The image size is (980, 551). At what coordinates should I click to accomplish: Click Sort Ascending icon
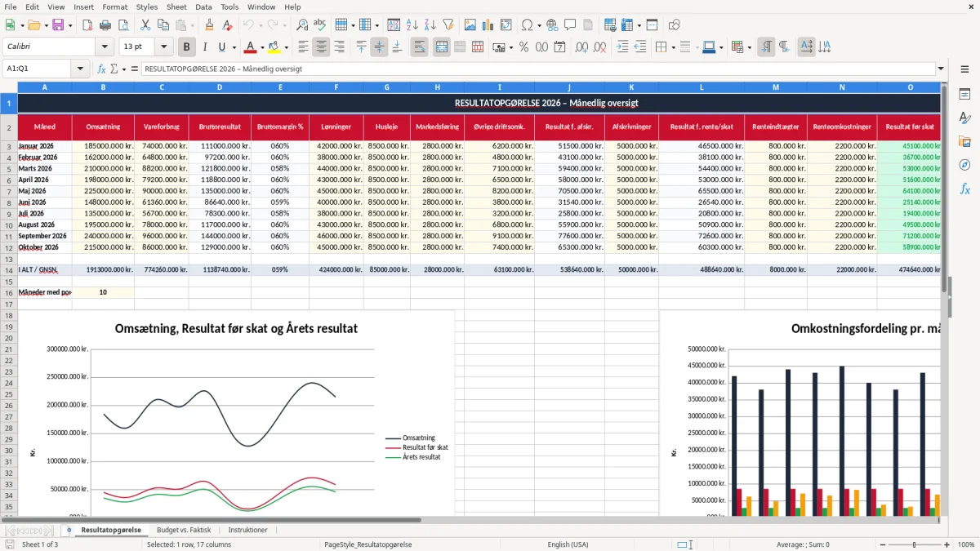click(412, 25)
